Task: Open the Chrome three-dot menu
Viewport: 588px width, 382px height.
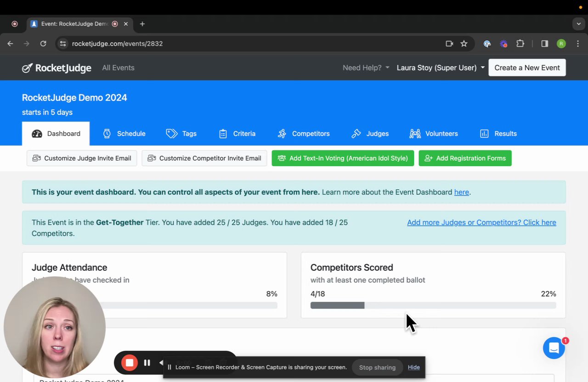Action: [578, 44]
